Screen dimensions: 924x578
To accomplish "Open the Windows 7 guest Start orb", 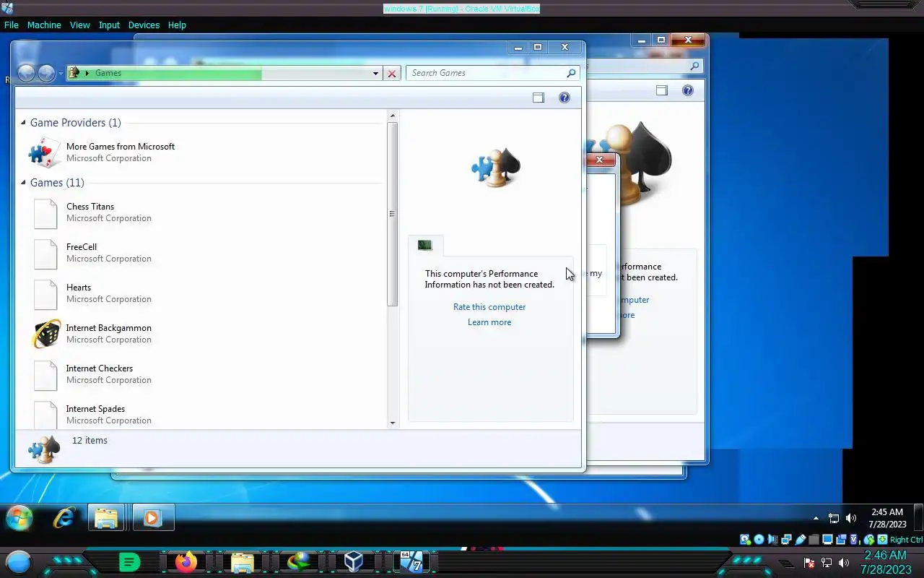I will coord(19,517).
